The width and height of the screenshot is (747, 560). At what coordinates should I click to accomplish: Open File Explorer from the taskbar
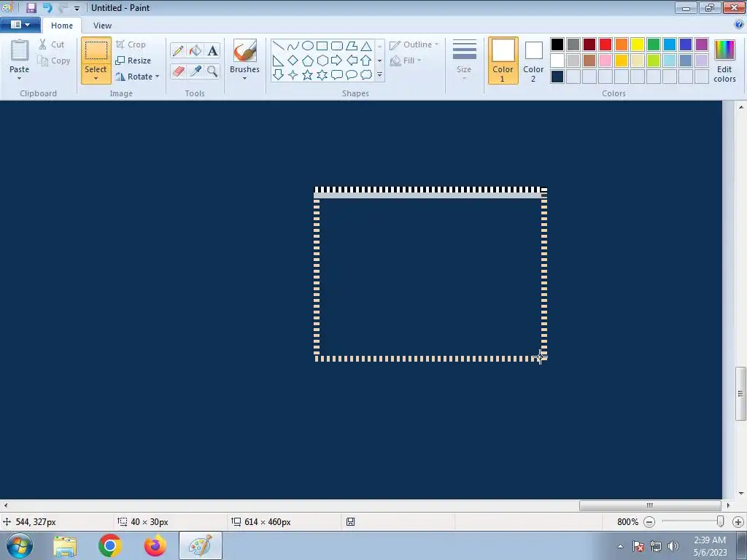point(65,545)
